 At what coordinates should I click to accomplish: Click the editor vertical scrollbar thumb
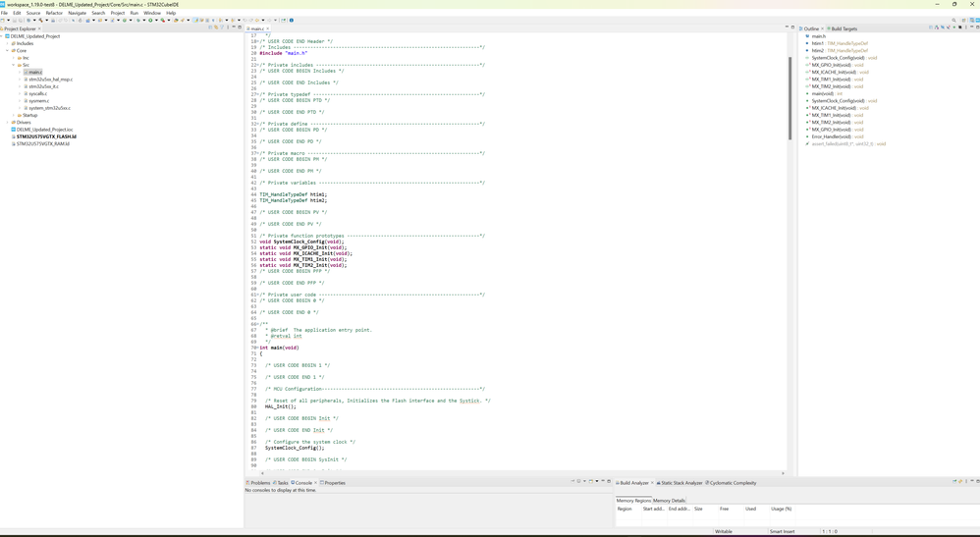789,98
